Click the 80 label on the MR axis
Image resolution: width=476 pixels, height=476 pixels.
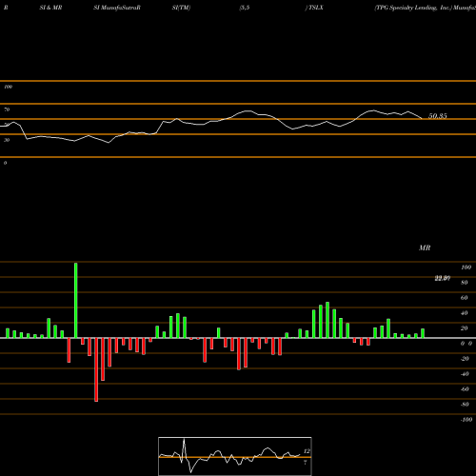465,283
